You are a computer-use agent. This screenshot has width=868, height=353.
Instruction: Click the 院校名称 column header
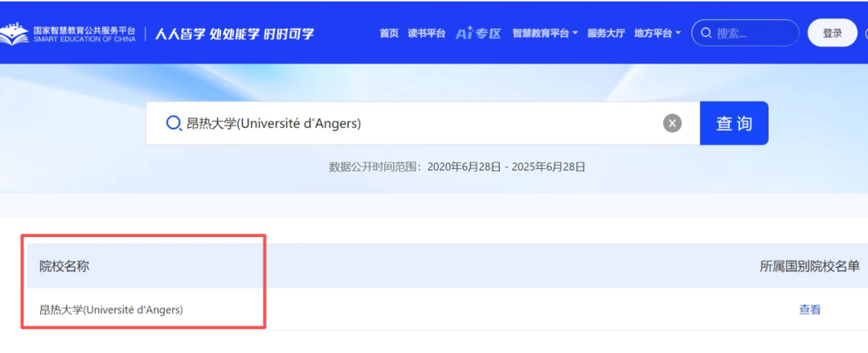pyautogui.click(x=64, y=266)
